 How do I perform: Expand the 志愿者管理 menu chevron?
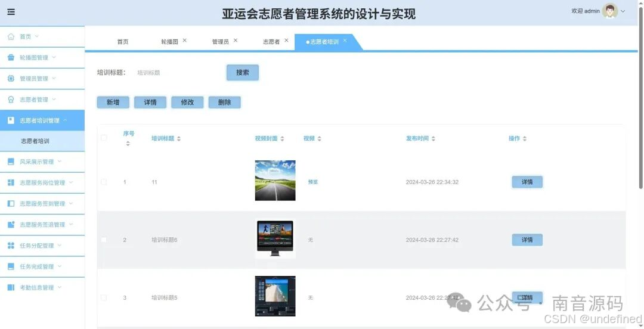54,99
